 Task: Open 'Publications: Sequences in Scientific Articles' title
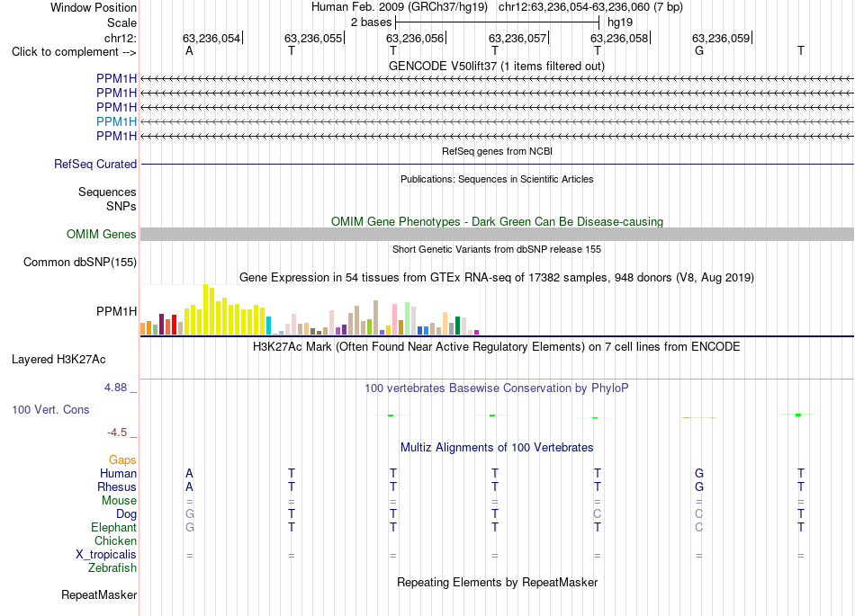497,179
